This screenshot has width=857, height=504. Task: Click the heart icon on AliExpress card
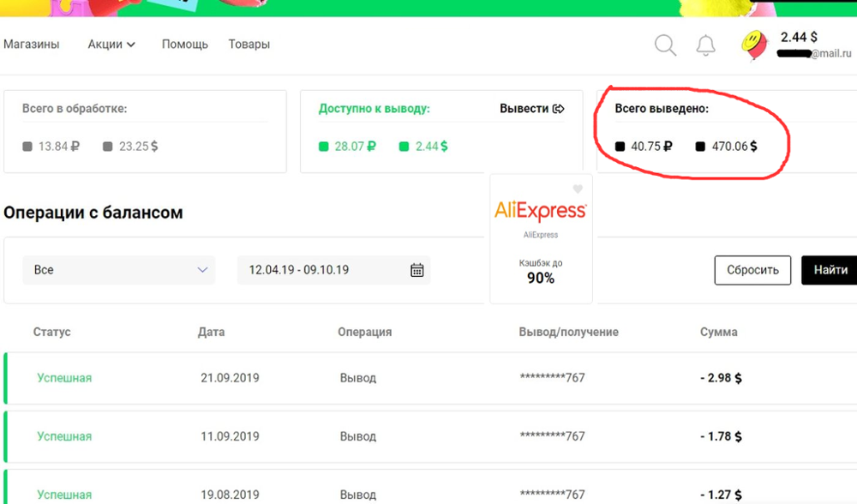click(578, 189)
